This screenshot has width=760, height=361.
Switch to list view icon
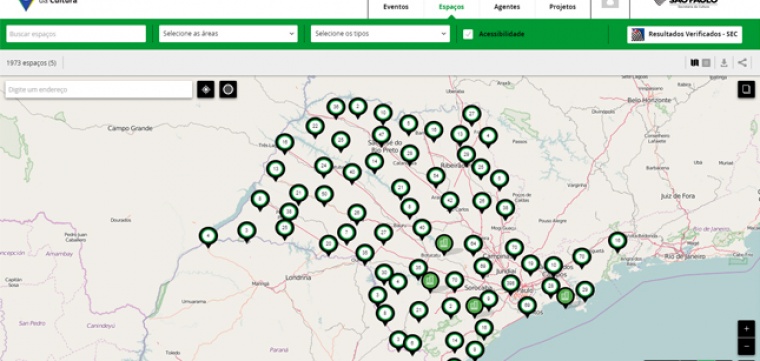(706, 63)
